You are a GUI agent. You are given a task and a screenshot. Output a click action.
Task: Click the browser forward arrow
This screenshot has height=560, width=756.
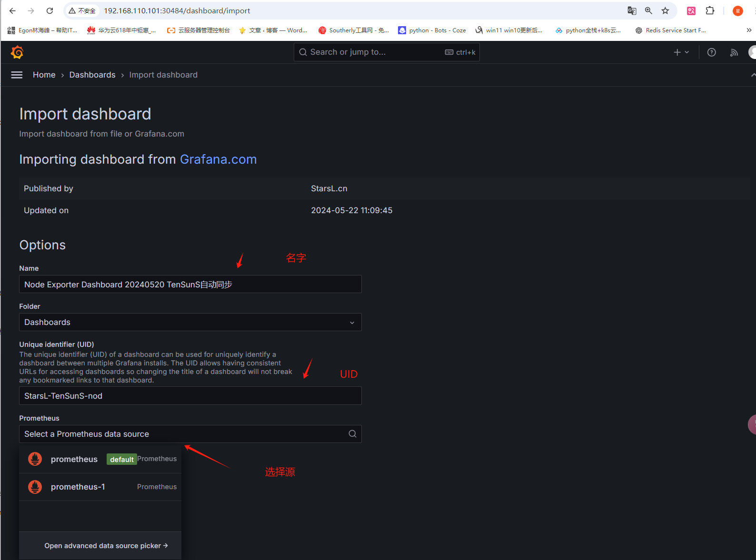[x=31, y=10]
